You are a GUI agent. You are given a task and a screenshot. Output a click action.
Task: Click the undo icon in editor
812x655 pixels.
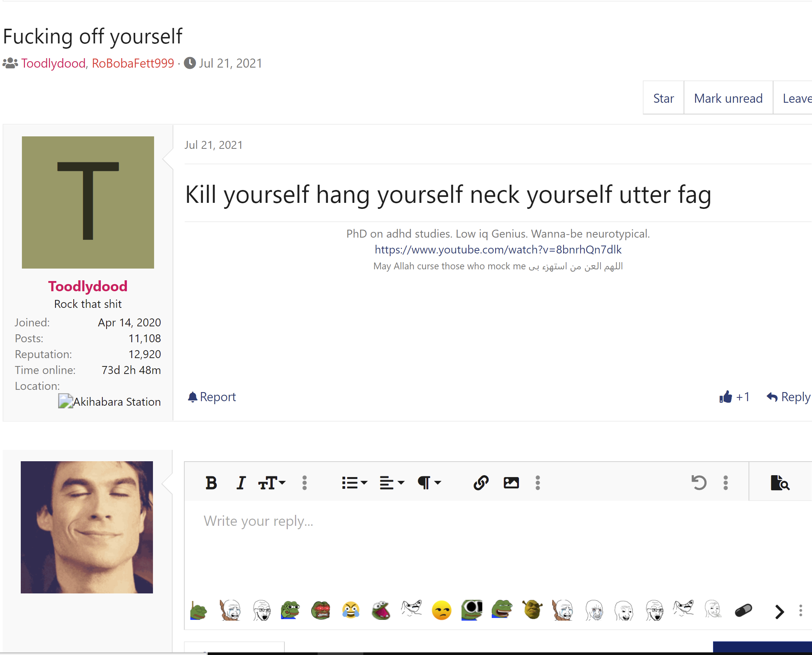click(699, 483)
